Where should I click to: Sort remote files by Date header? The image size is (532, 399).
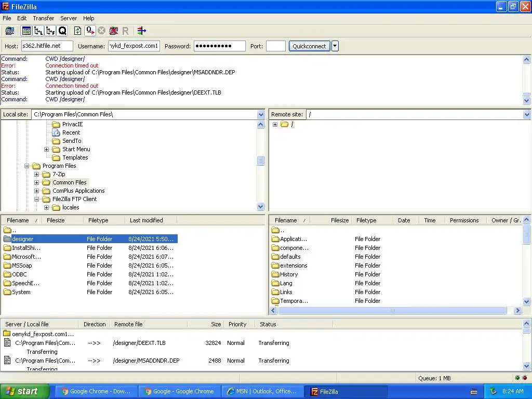pos(406,220)
